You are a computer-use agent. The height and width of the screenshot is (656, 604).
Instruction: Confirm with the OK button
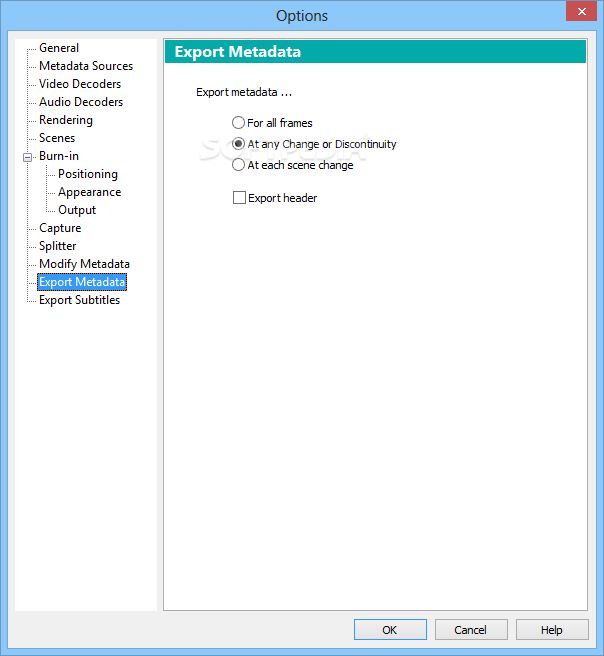pos(390,630)
